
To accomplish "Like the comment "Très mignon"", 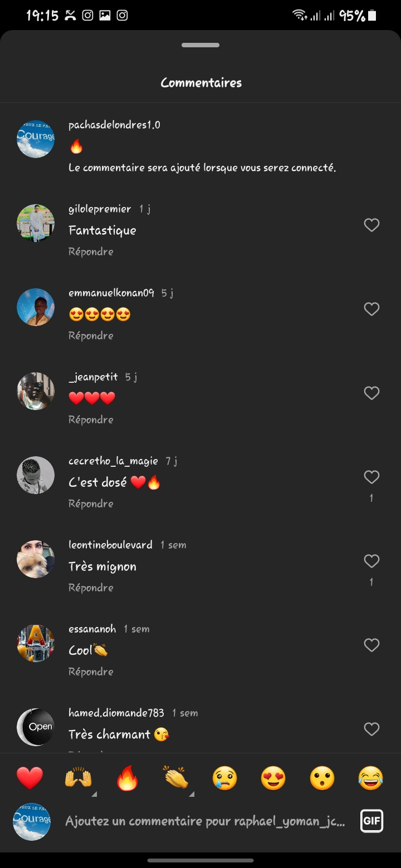I will click(x=371, y=561).
